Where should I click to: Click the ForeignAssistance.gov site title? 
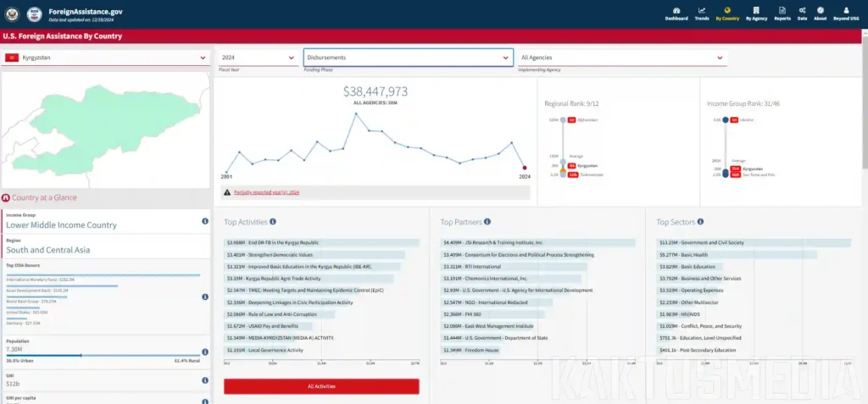click(86, 11)
